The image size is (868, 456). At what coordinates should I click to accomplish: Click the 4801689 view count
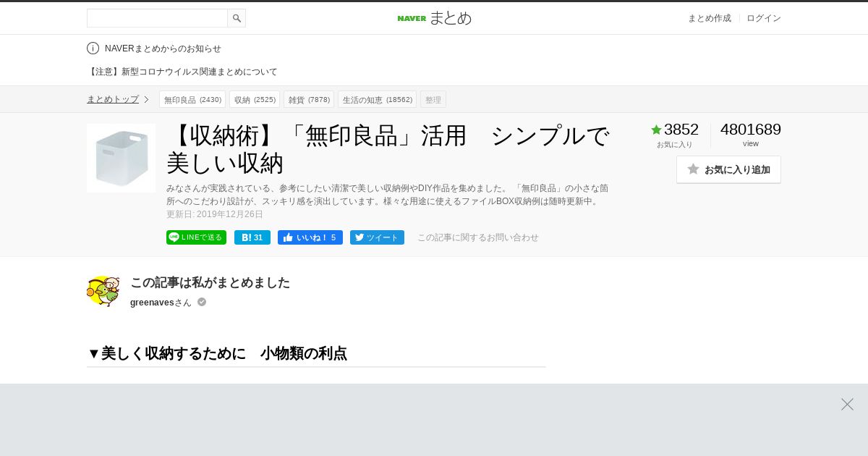click(x=751, y=130)
